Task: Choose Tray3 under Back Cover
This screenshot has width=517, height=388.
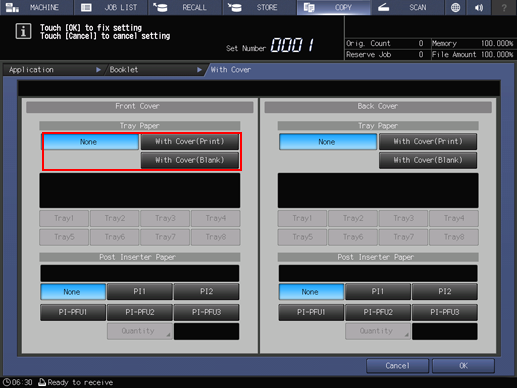Action: coord(403,218)
